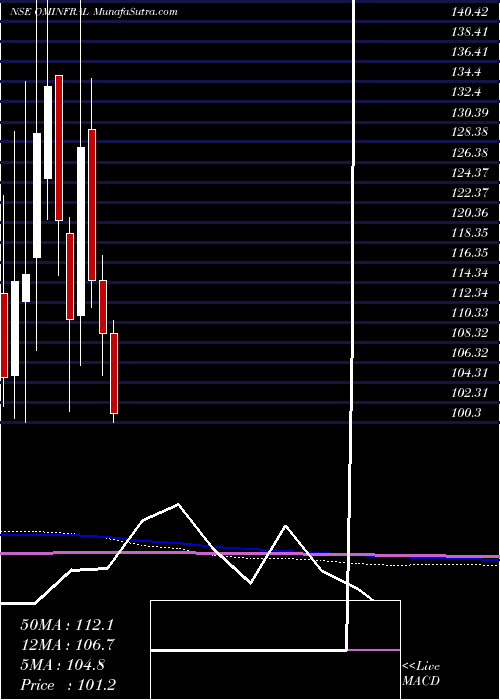Screen dimensions: 500x700
Task: Click the 126.38 price axis label
Action: click(x=469, y=153)
